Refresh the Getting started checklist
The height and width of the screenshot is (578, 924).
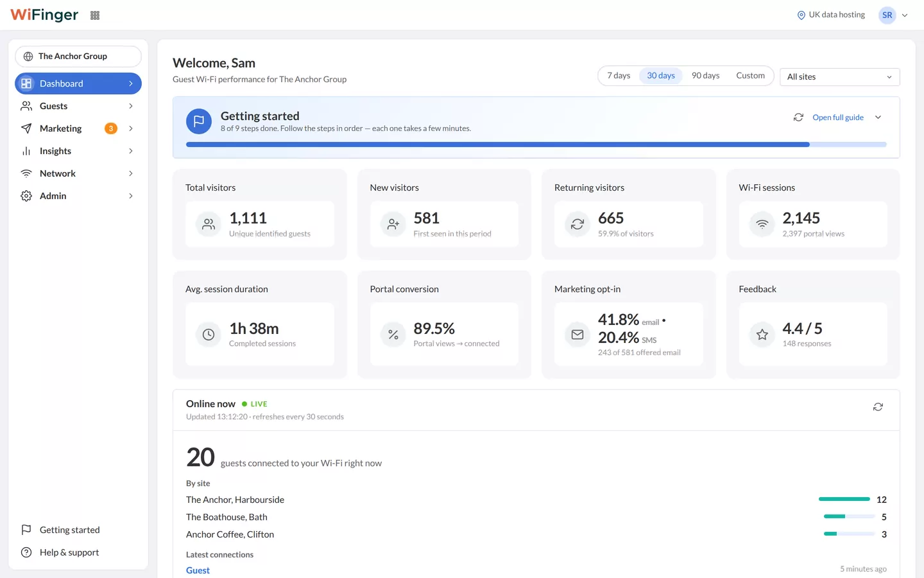tap(798, 118)
